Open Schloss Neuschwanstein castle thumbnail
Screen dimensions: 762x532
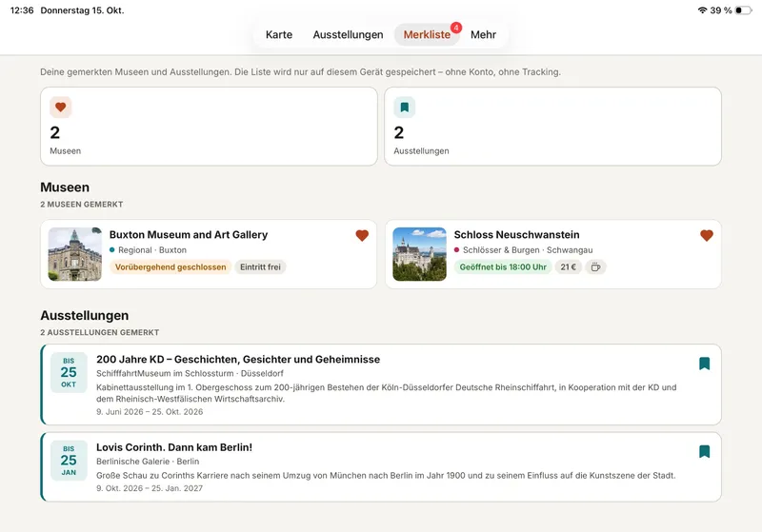click(419, 254)
